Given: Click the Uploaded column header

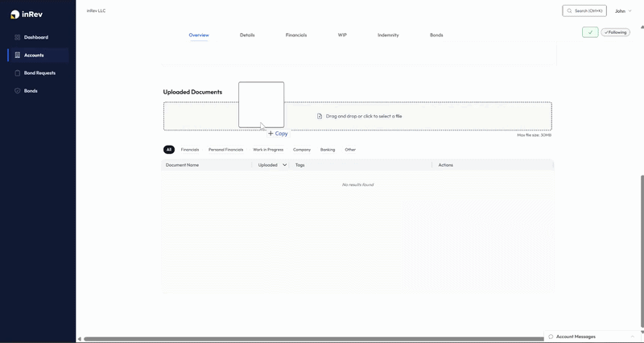Looking at the screenshot, I should pyautogui.click(x=268, y=165).
